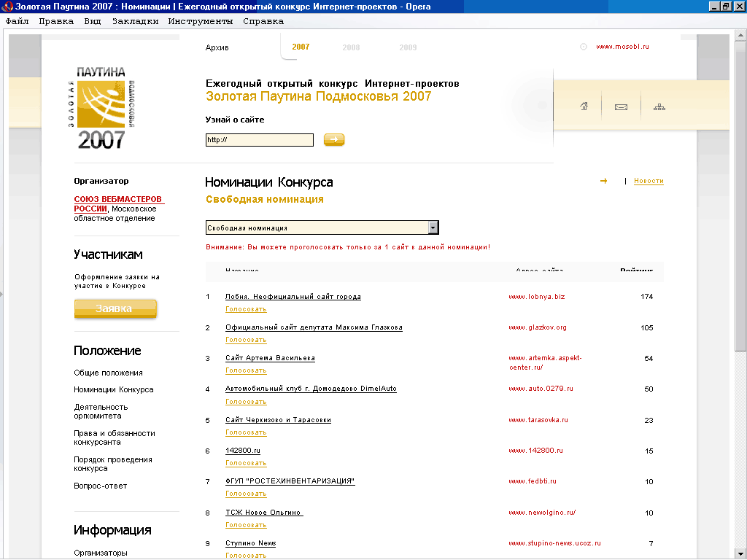This screenshot has width=747, height=560.
Task: Expand the Свободная номинация dropdown
Action: click(x=433, y=227)
